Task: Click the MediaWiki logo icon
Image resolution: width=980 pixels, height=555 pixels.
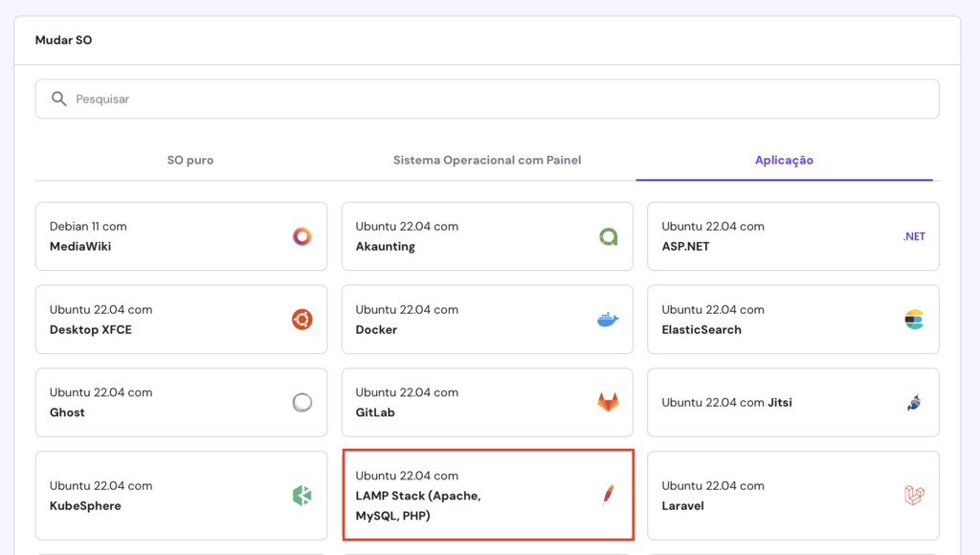Action: pyautogui.click(x=301, y=235)
